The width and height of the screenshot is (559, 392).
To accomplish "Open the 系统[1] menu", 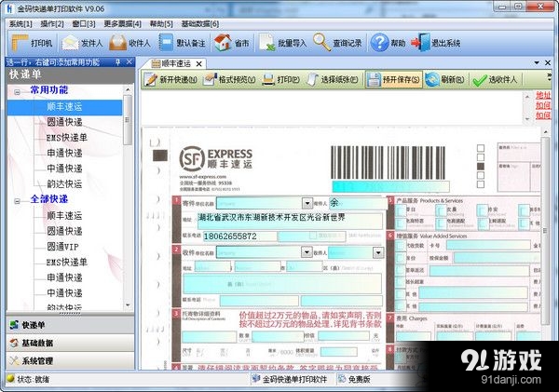I will point(20,24).
